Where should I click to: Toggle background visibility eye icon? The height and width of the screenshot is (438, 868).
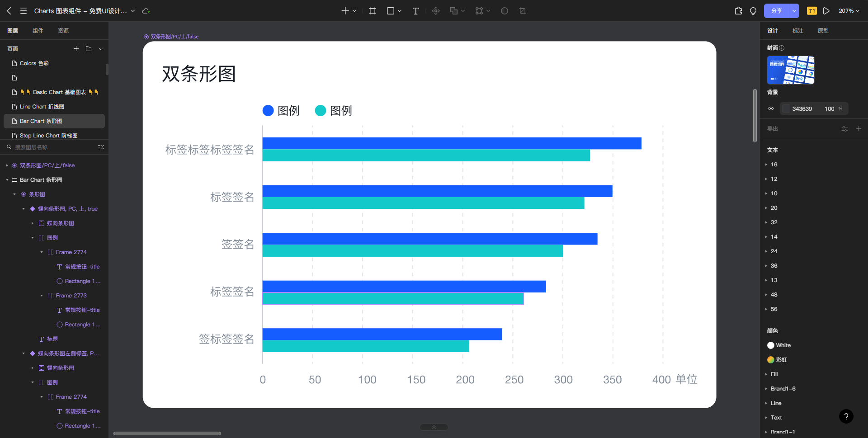click(x=771, y=109)
